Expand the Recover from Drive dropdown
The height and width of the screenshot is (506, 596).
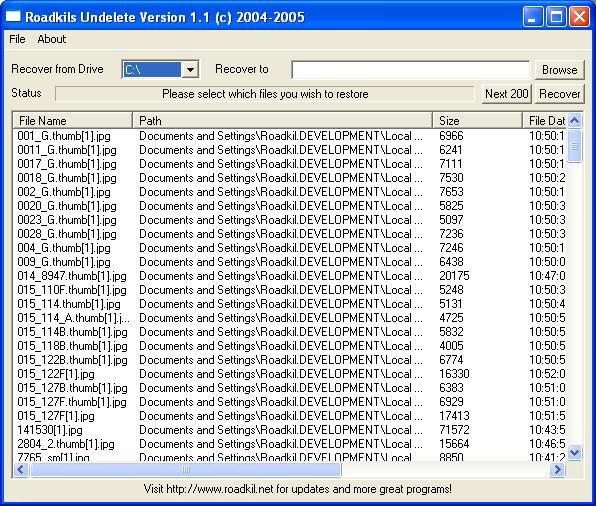coord(190,70)
